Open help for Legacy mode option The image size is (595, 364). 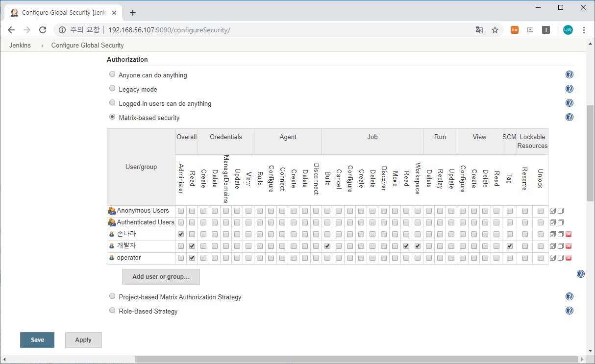click(570, 89)
